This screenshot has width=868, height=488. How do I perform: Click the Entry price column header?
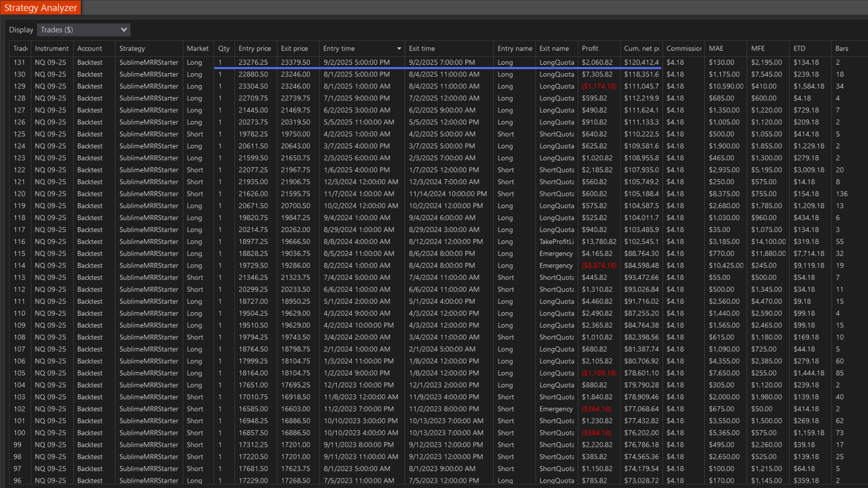pyautogui.click(x=254, y=49)
